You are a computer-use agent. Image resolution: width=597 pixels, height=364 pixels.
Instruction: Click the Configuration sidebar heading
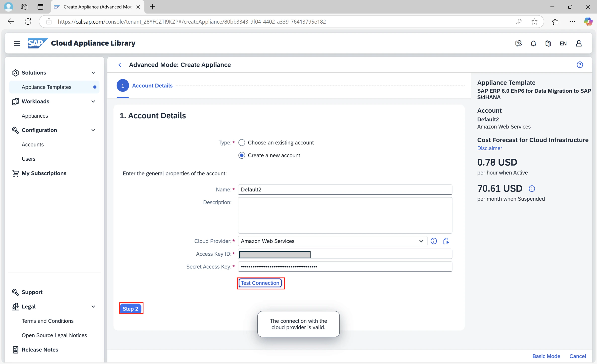tap(39, 130)
